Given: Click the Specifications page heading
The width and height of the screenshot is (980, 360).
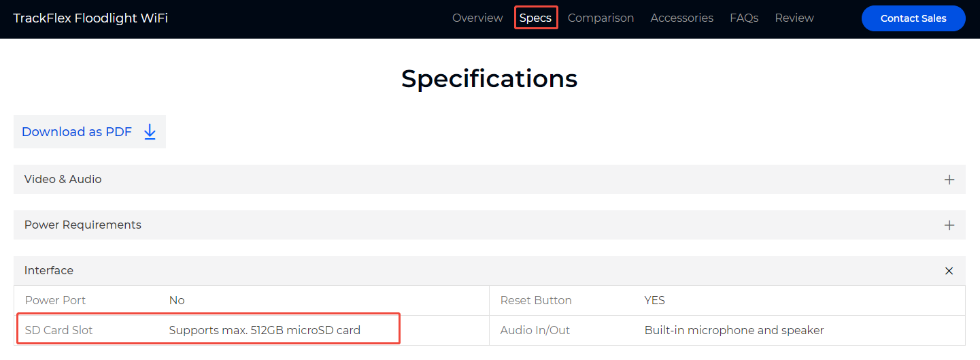Looking at the screenshot, I should (490, 79).
